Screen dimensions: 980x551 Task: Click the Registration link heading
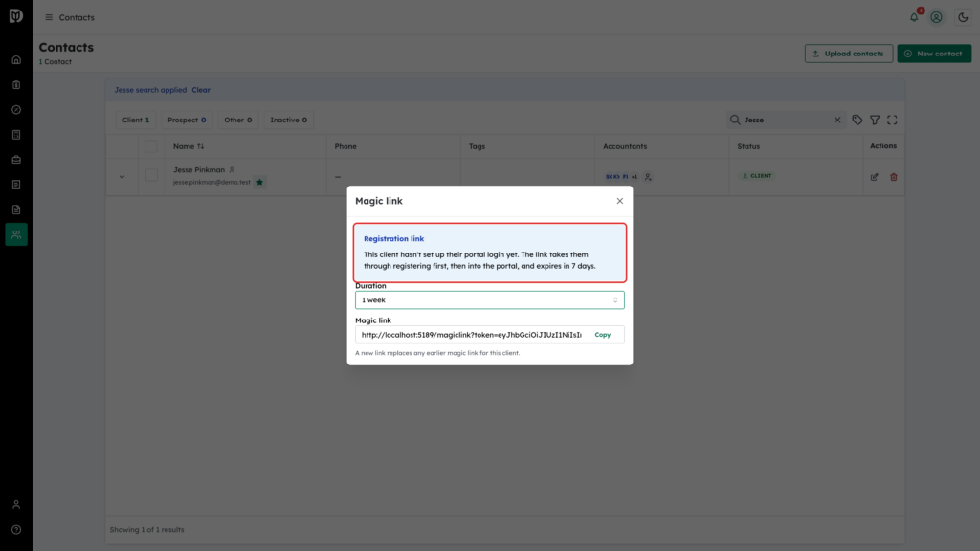click(x=393, y=238)
